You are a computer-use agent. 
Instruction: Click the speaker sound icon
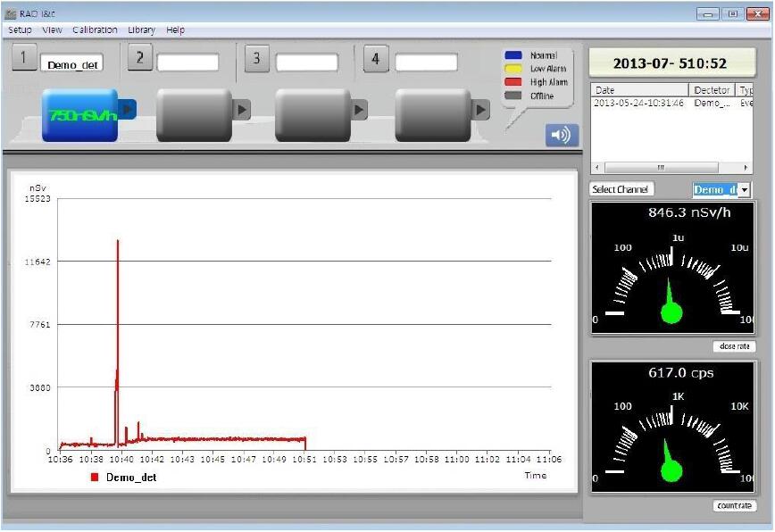click(x=561, y=135)
